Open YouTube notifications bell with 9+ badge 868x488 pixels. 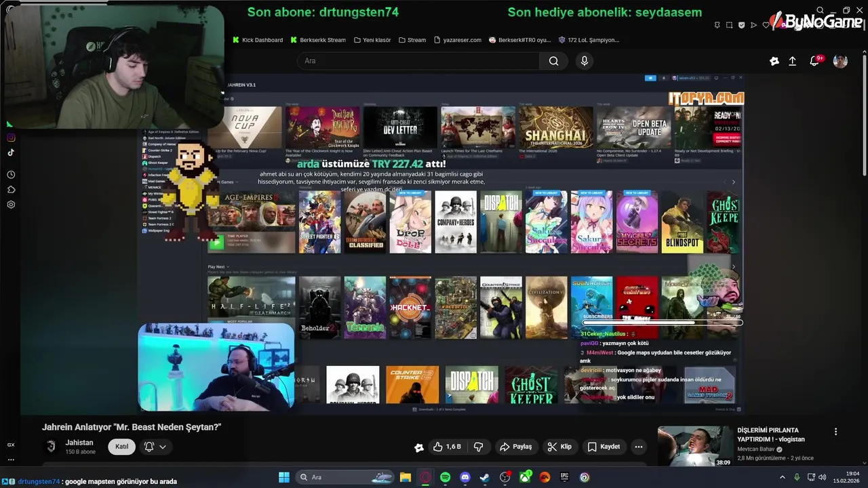[x=815, y=61]
